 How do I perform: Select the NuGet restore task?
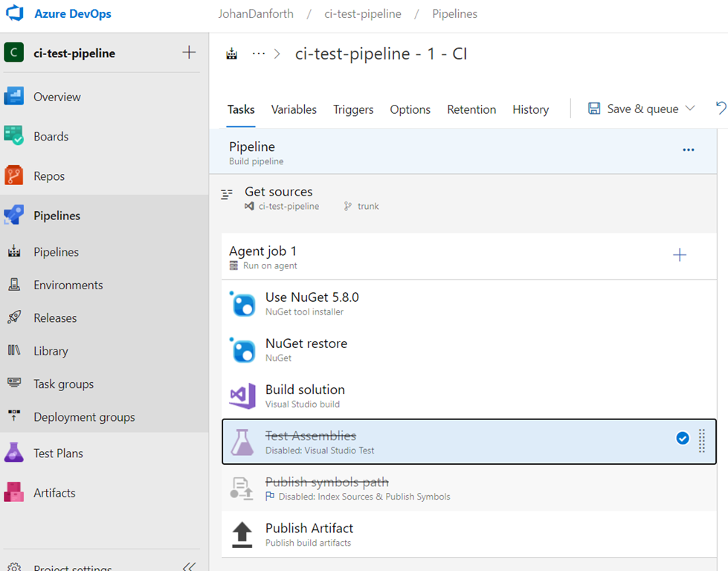[469, 349]
